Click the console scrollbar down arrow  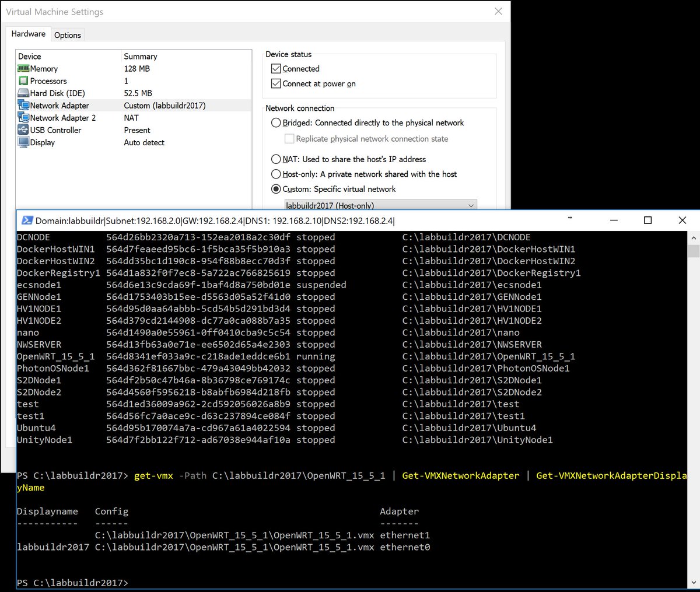(694, 581)
